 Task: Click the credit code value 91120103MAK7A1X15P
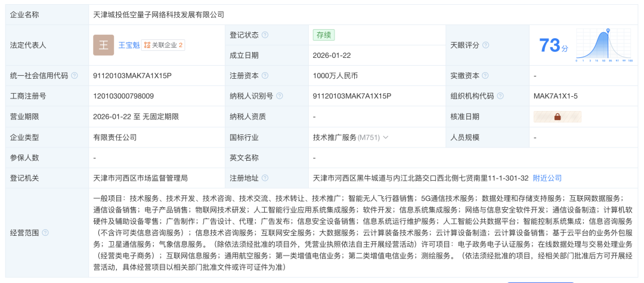point(132,76)
